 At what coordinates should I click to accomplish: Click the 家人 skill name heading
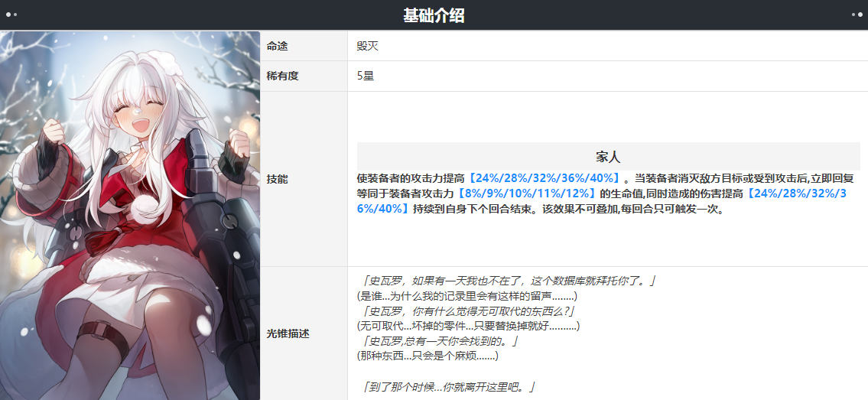coord(608,157)
